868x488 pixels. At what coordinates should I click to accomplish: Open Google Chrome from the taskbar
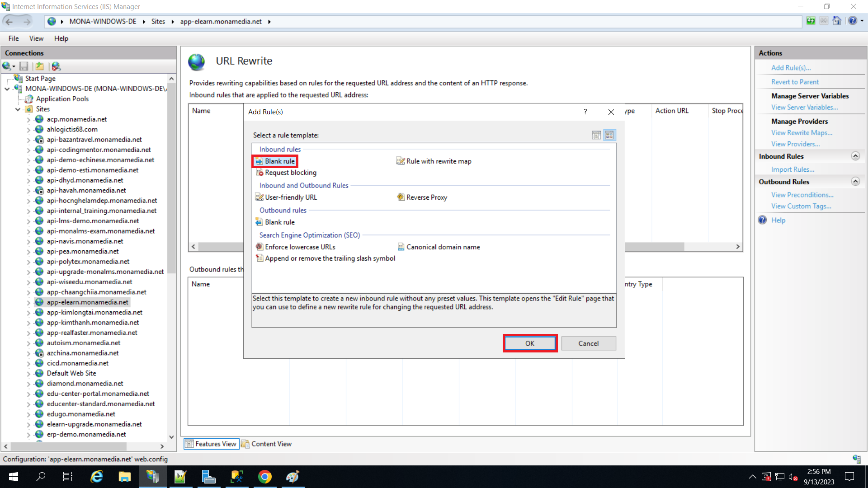(x=265, y=477)
